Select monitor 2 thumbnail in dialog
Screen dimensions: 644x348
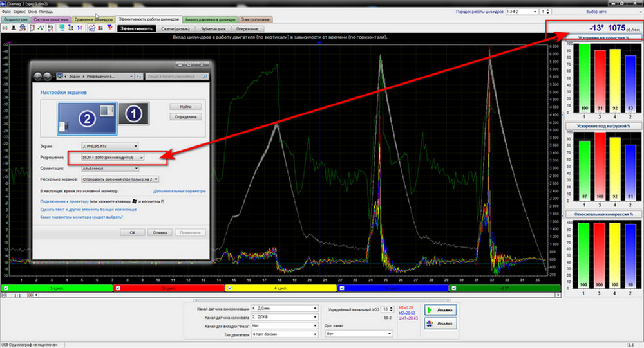click(87, 118)
